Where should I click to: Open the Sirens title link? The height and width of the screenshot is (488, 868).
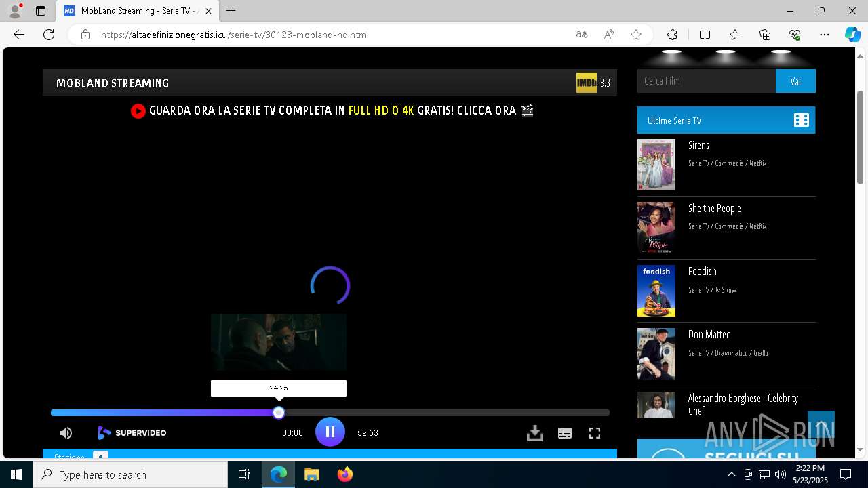pyautogui.click(x=698, y=145)
